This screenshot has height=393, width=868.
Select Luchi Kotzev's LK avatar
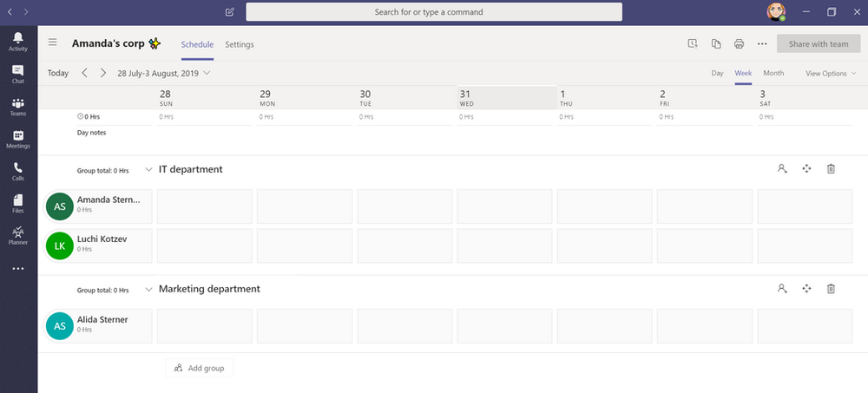[x=60, y=246]
